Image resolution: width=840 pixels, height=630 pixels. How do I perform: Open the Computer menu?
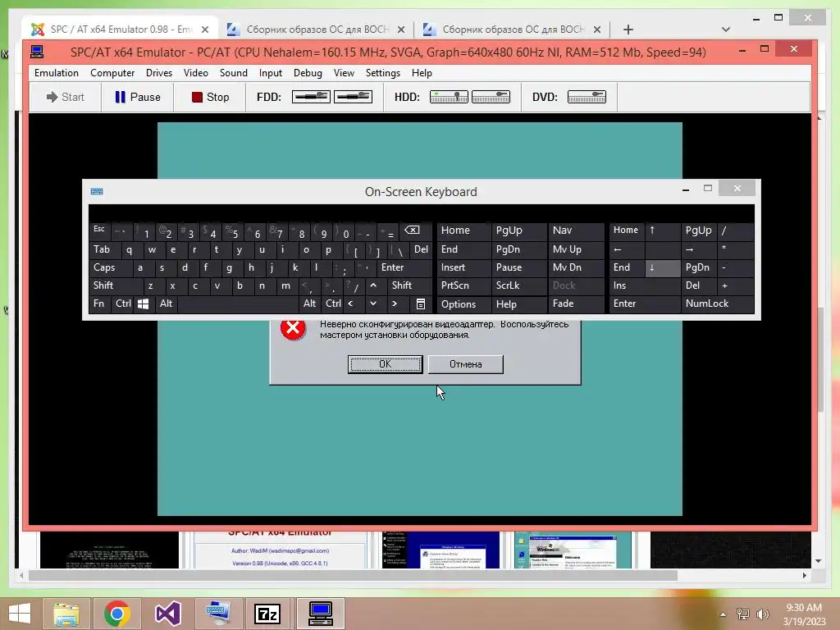pos(112,73)
